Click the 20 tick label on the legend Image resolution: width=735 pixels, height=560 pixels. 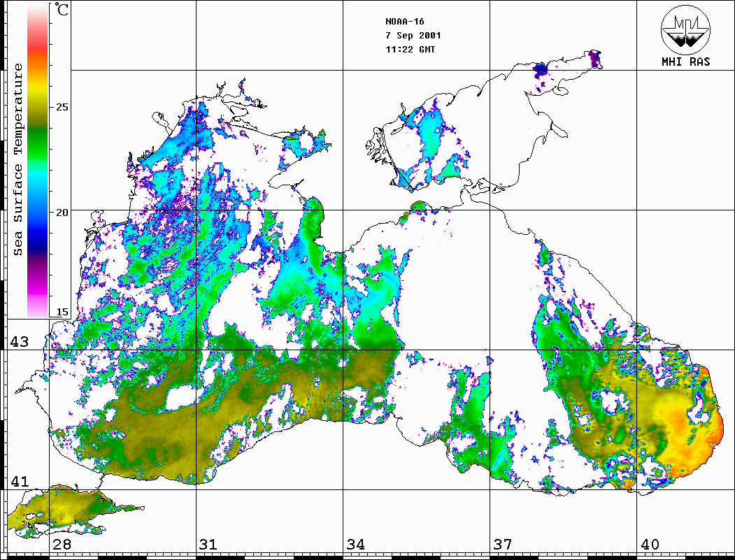62,213
